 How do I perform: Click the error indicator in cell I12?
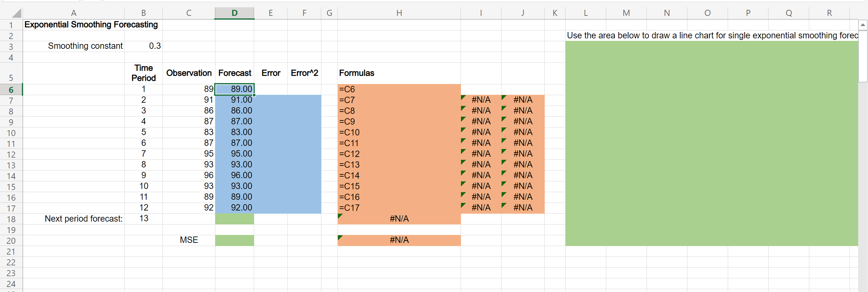tap(462, 151)
